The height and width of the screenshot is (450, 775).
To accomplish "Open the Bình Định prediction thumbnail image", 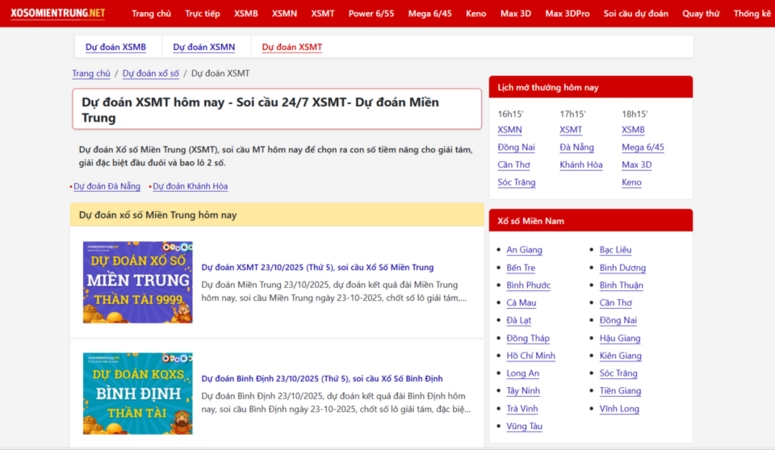I will click(138, 393).
